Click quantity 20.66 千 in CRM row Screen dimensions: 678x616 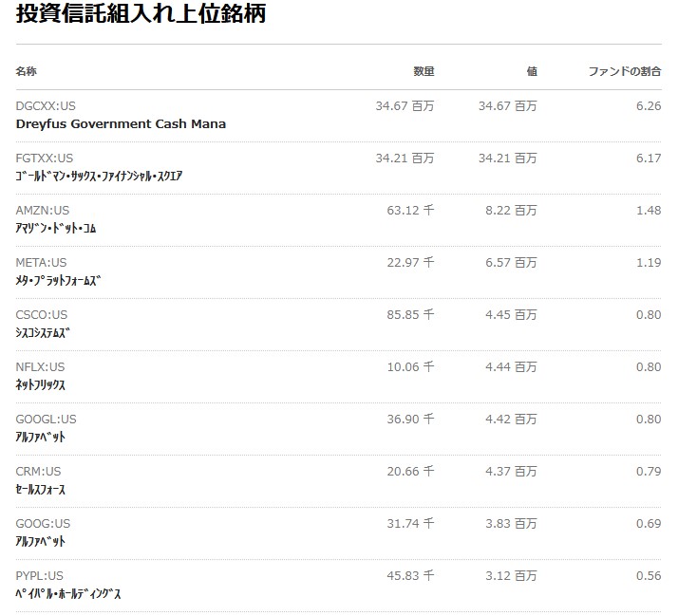pyautogui.click(x=410, y=471)
